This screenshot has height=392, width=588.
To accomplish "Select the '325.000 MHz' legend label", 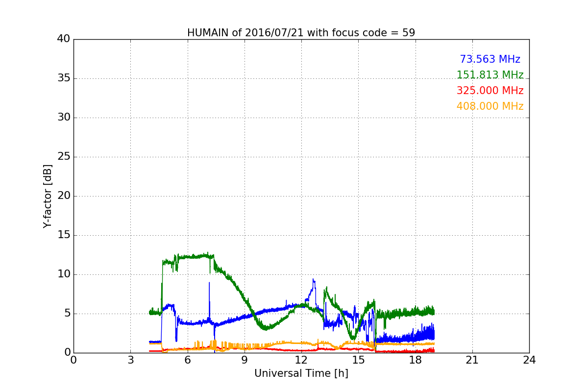I will pyautogui.click(x=490, y=91).
